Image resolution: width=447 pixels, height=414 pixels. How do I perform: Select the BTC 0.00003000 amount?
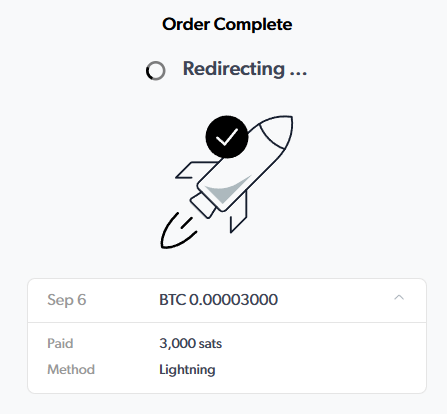point(218,300)
